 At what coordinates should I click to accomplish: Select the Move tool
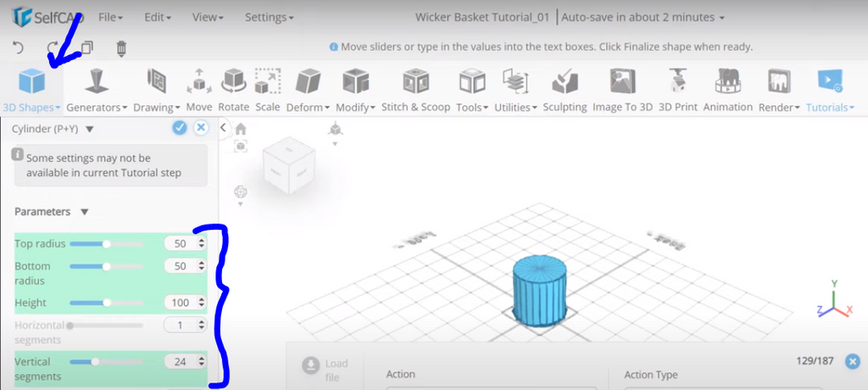click(198, 91)
